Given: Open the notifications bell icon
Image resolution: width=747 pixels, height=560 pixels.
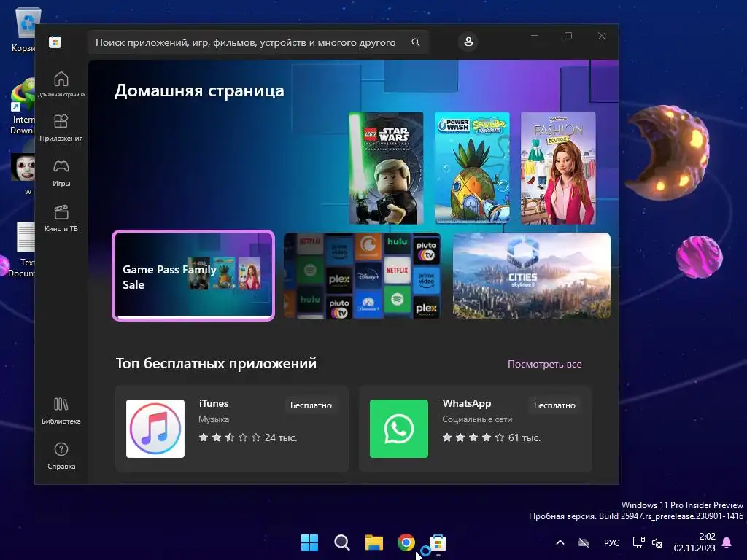Looking at the screenshot, I should pyautogui.click(x=727, y=542).
